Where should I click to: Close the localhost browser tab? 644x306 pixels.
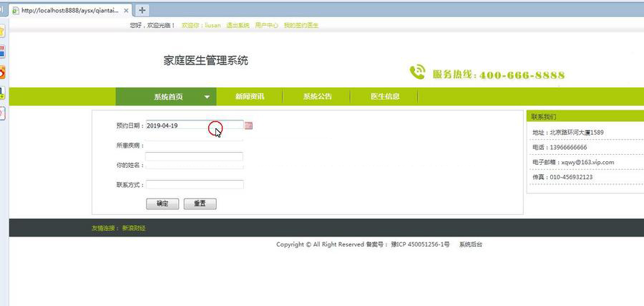click(x=126, y=11)
